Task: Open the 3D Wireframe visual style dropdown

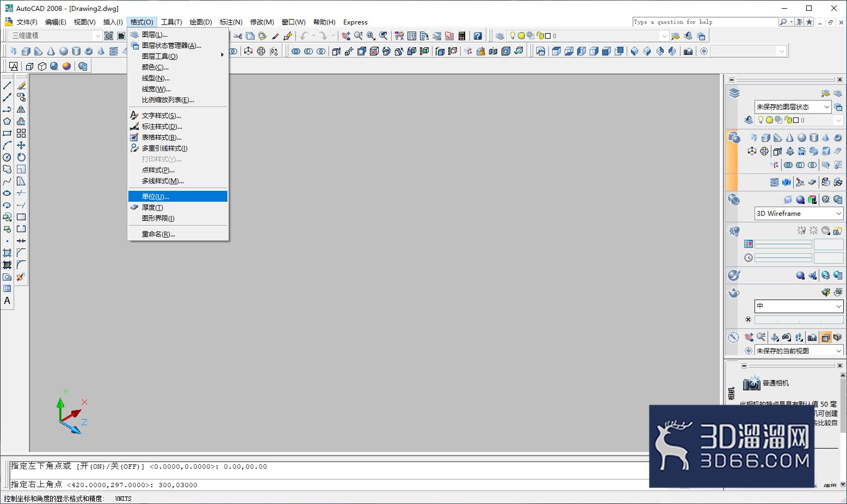Action: tap(799, 214)
